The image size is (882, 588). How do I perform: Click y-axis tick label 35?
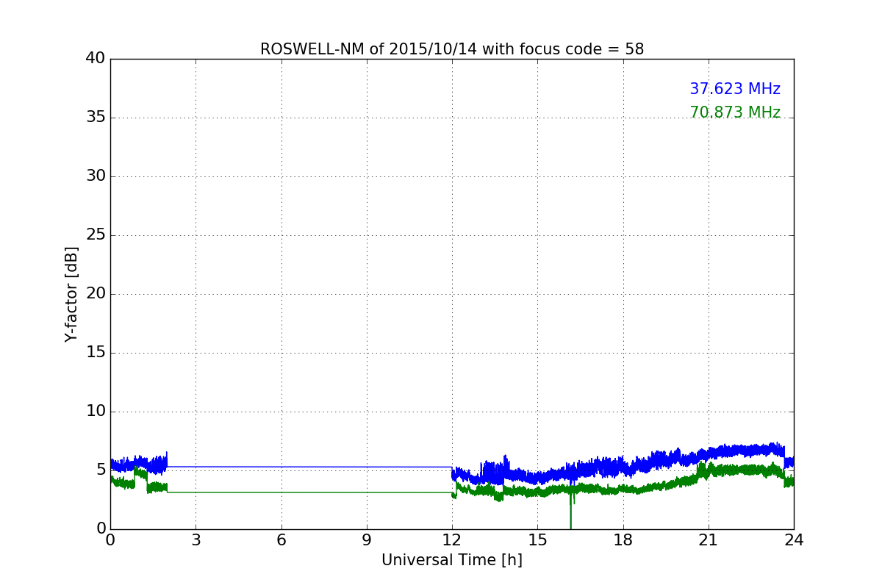tap(96, 118)
